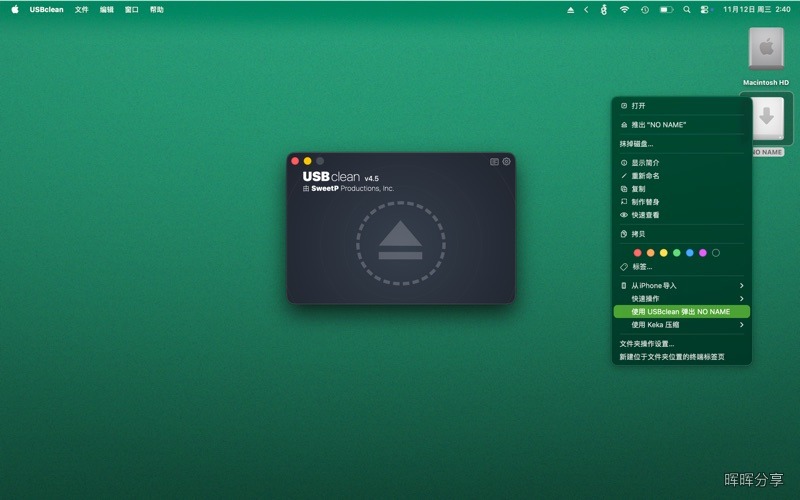This screenshot has height=500, width=800.
Task: Apply the blue tag color
Action: (x=690, y=253)
